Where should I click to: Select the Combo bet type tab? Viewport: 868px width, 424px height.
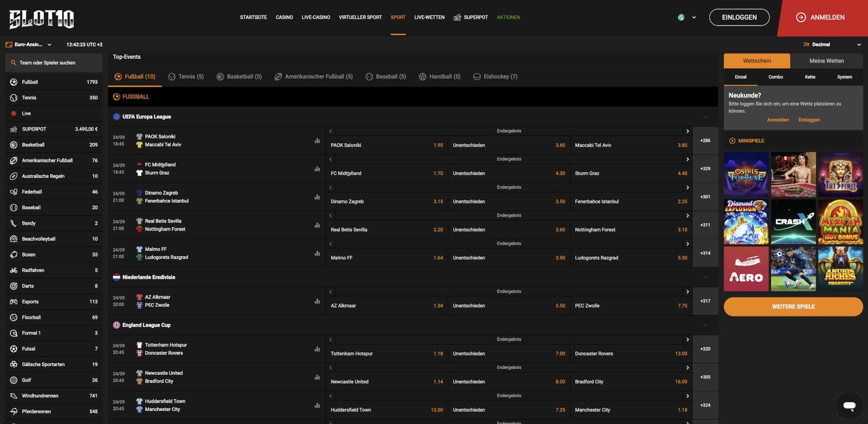coord(775,77)
